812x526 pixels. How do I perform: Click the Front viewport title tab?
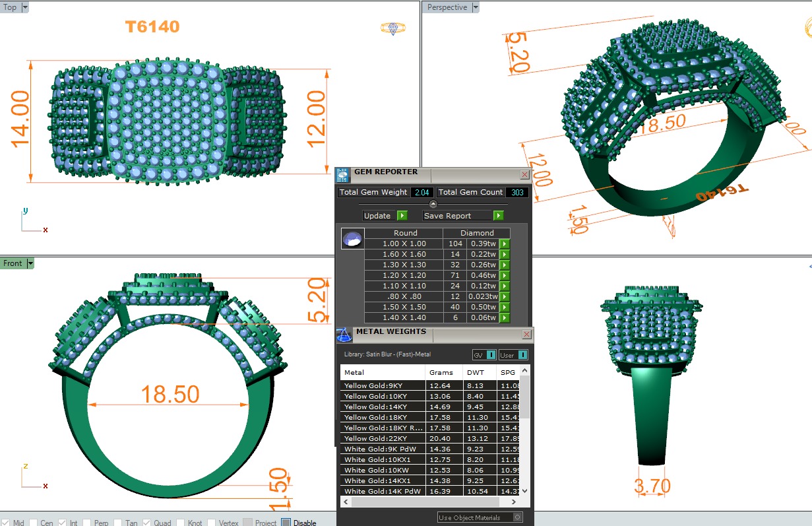coord(13,263)
